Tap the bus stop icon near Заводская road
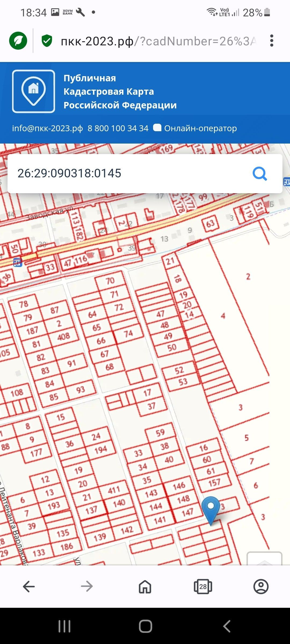This screenshot has height=644, width=290. (18, 262)
